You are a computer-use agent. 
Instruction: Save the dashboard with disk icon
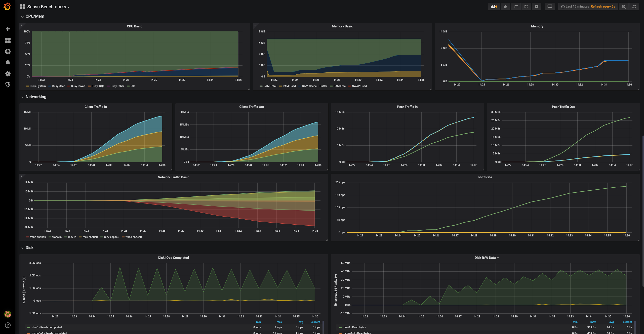click(x=526, y=7)
